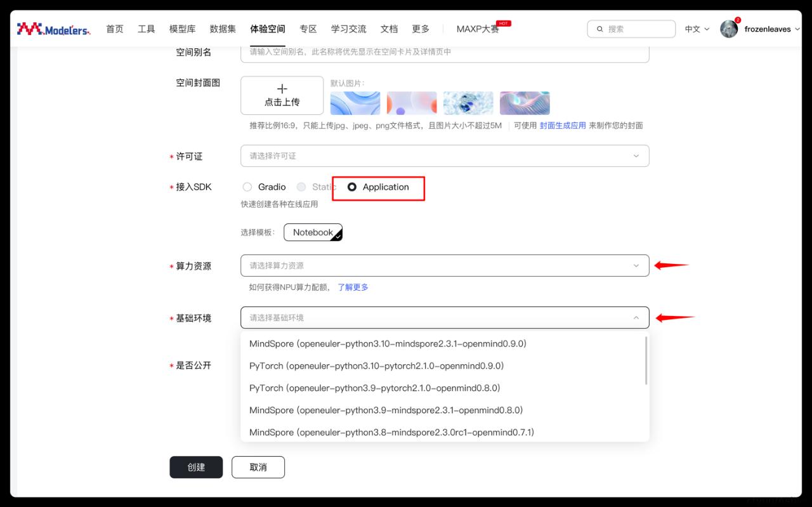Open the 工具 nav item
Screen dimensions: 812x507
click(147, 29)
